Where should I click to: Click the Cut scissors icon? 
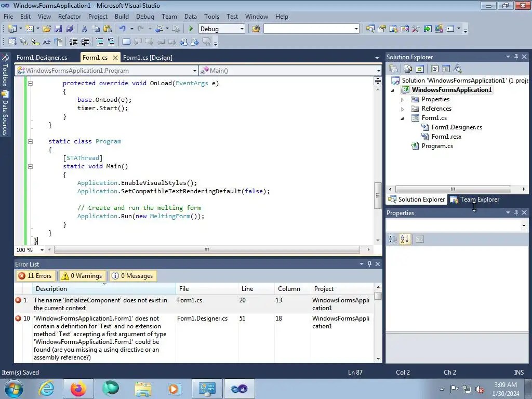point(85,29)
